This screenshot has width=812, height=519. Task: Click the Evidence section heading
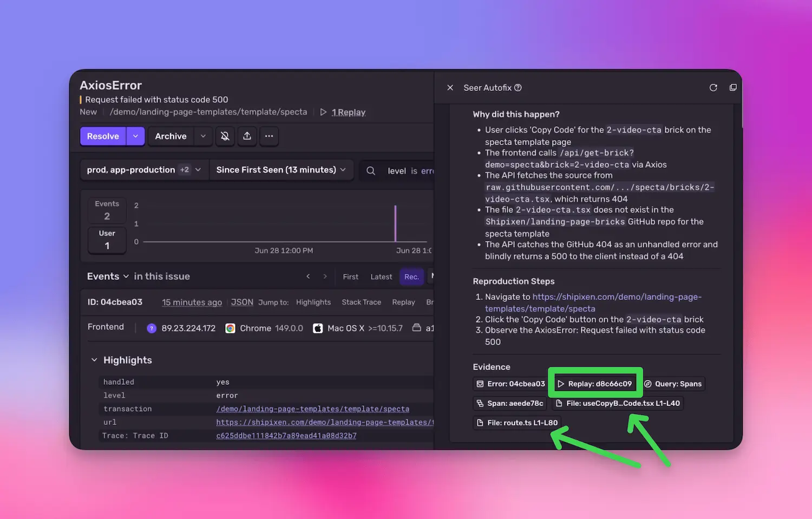click(492, 367)
